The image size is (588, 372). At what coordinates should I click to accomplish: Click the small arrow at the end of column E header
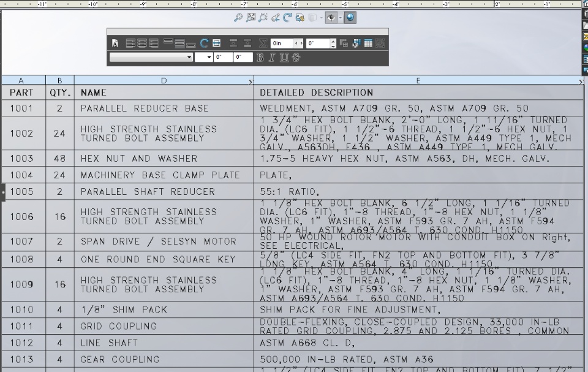point(581,82)
